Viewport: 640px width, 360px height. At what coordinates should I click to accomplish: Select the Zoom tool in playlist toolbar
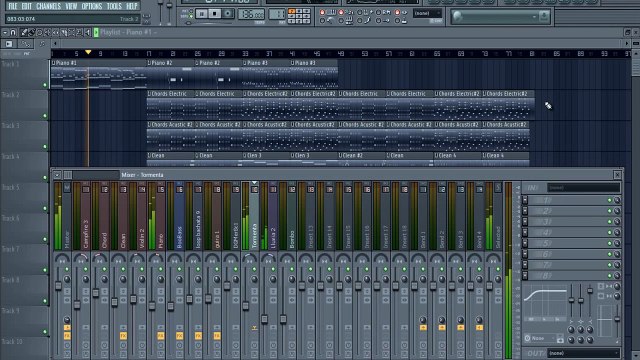tap(79, 32)
